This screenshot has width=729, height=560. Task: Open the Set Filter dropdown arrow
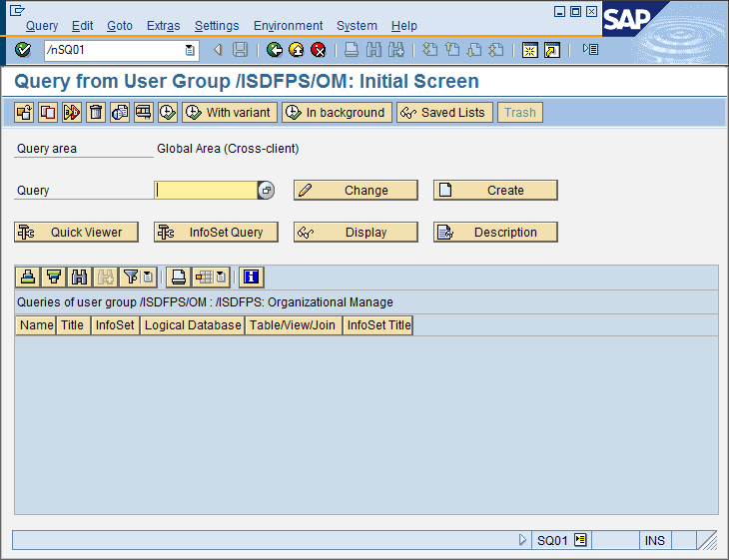coord(149,277)
